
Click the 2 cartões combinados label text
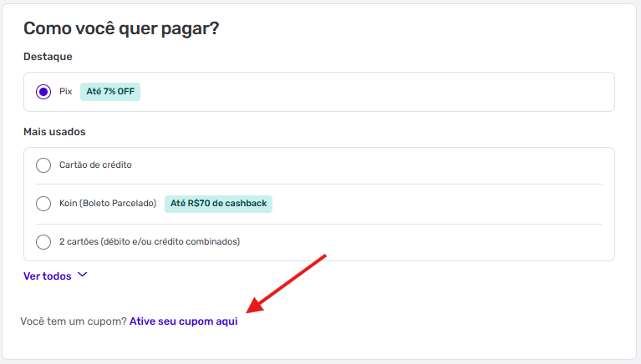point(150,242)
